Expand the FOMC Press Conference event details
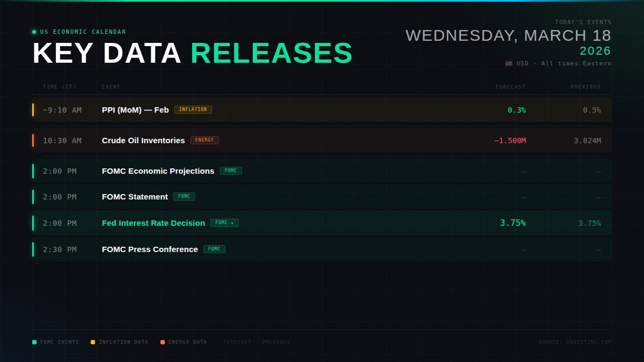The height and width of the screenshot is (362, 644). point(150,249)
